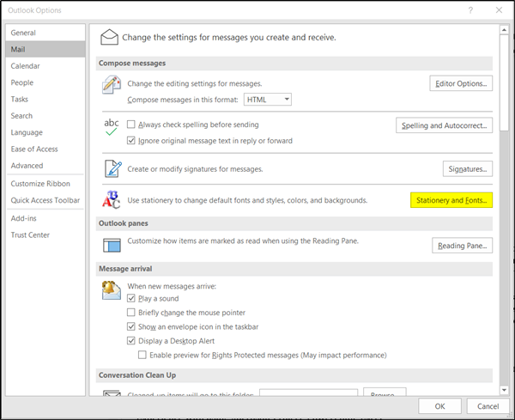This screenshot has height=420, width=515.
Task: Uncheck Ignore original message text in reply
Action: (131, 141)
